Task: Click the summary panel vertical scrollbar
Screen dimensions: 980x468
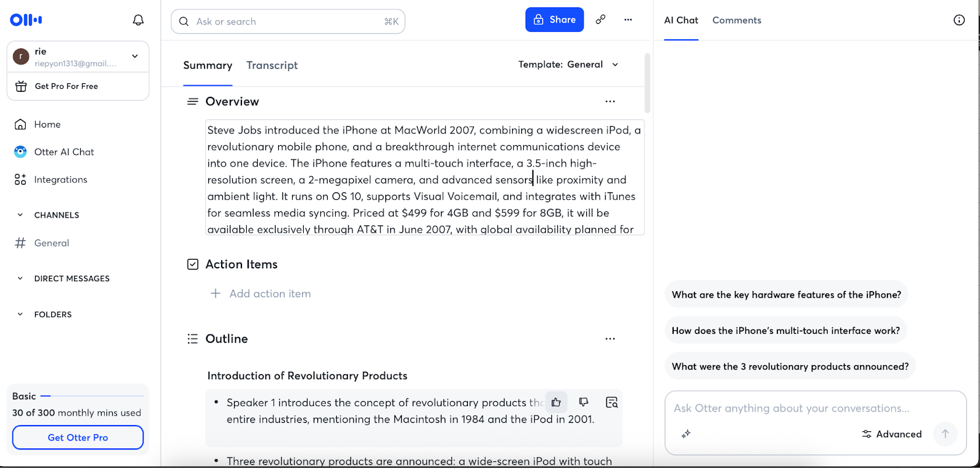Action: coord(647,83)
